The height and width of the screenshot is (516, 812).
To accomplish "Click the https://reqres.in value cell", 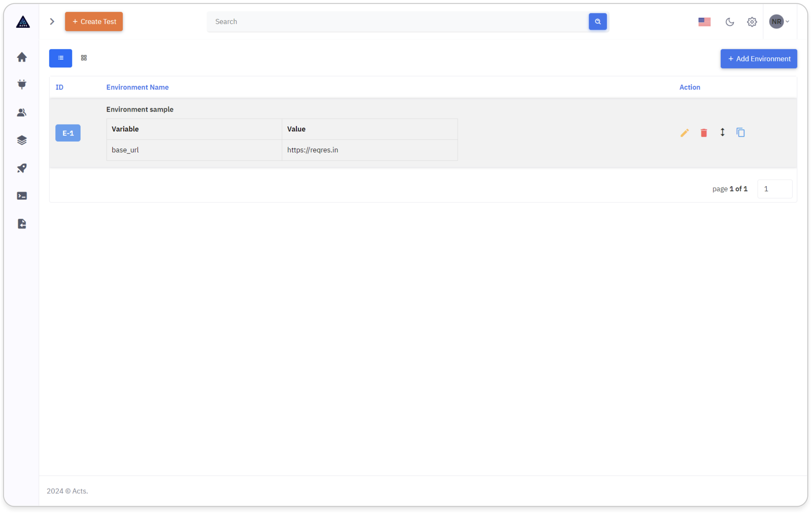I will pos(369,150).
